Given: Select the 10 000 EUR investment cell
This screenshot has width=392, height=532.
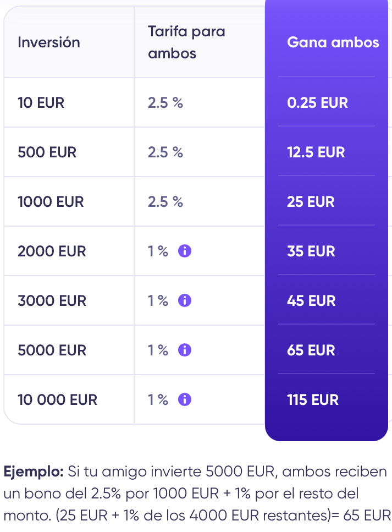Looking at the screenshot, I should [58, 400].
